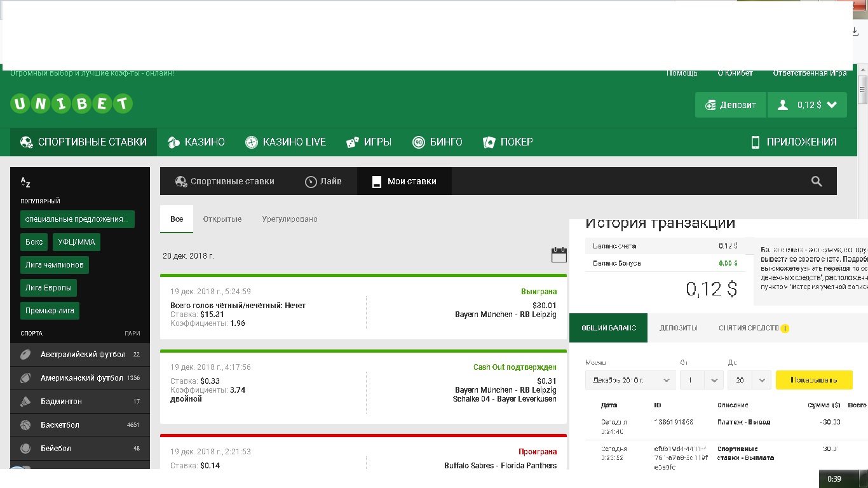Open the From day dropdown showing 1
This screenshot has width=868, height=488.
click(702, 380)
